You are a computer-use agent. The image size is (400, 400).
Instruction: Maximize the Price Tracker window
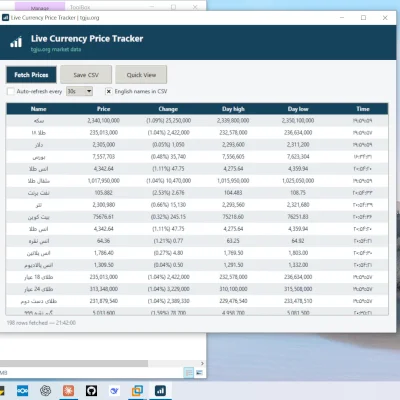pos(363,18)
